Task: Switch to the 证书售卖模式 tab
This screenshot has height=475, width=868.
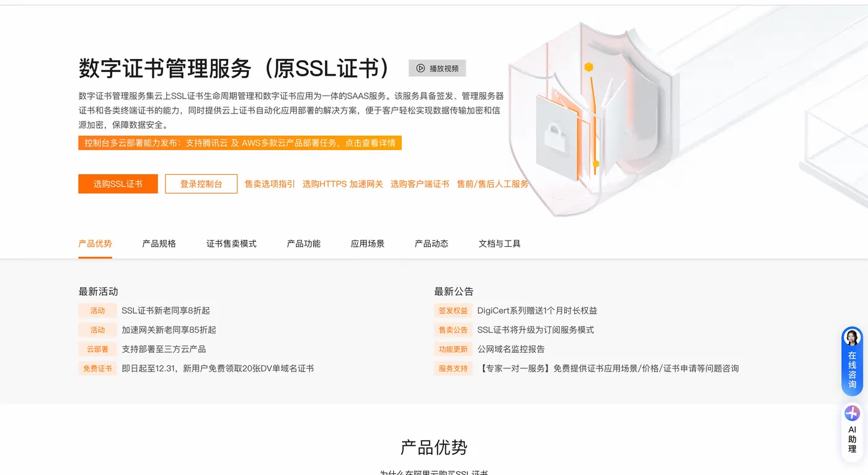Action: coord(232,244)
